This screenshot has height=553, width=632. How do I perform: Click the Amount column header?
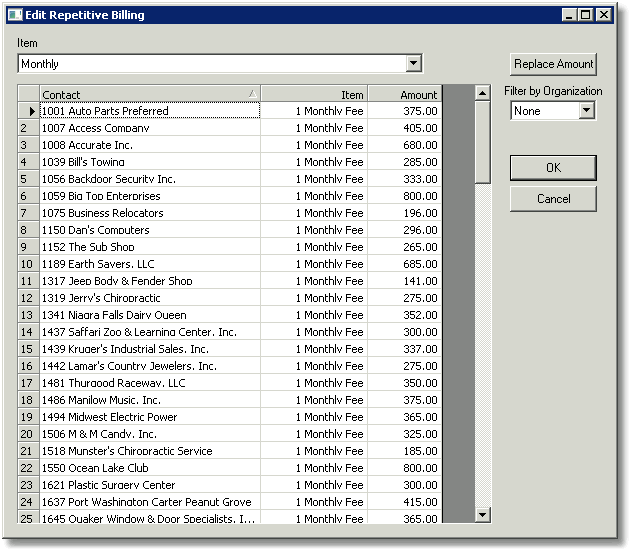405,94
